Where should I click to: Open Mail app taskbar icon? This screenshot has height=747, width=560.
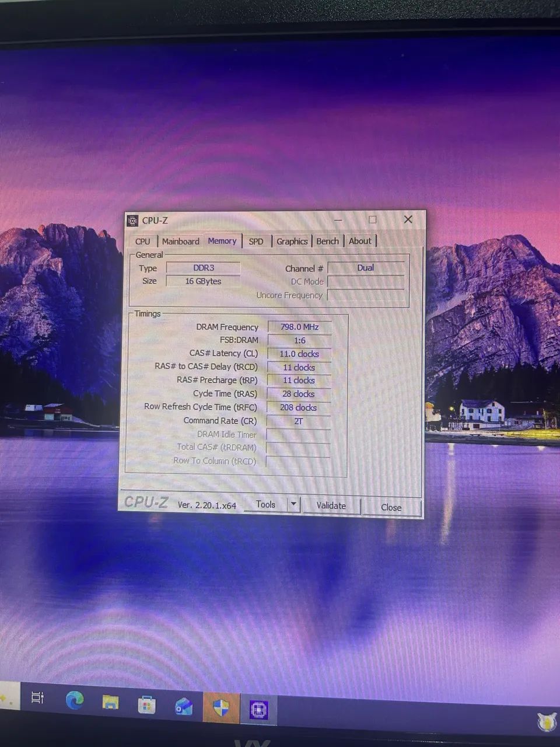pos(184,707)
